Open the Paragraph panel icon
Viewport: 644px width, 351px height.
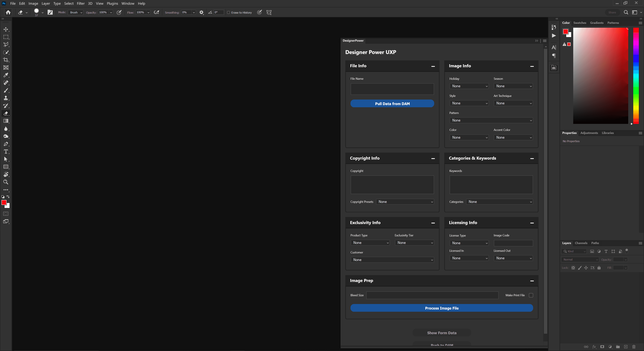point(554,56)
